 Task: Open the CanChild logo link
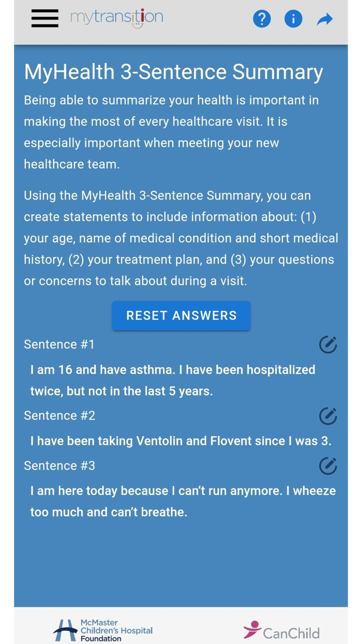[282, 631]
